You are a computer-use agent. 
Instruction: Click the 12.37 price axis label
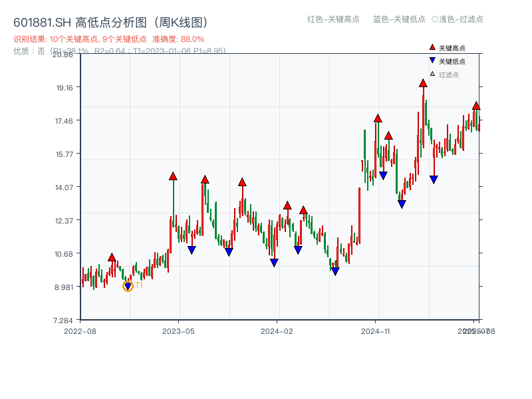pyautogui.click(x=64, y=221)
